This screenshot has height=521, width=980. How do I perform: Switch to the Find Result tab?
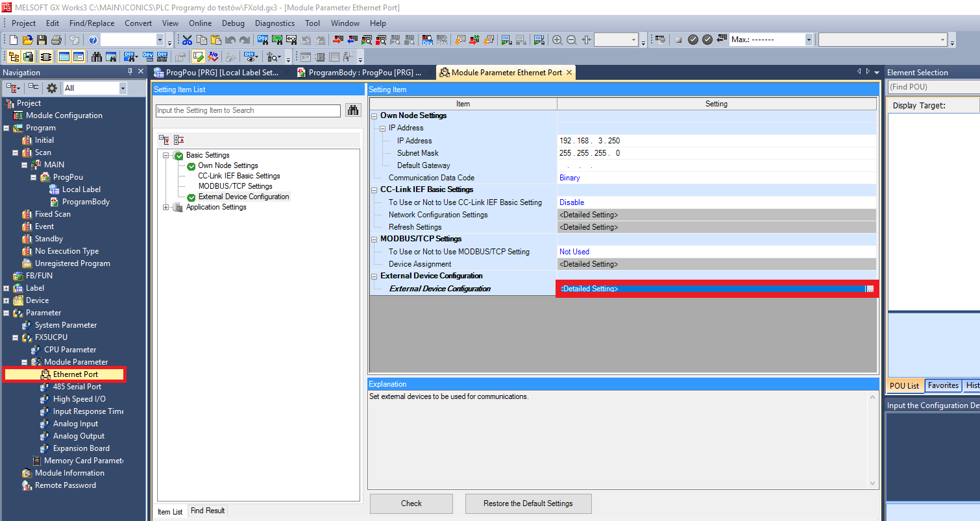coord(208,511)
